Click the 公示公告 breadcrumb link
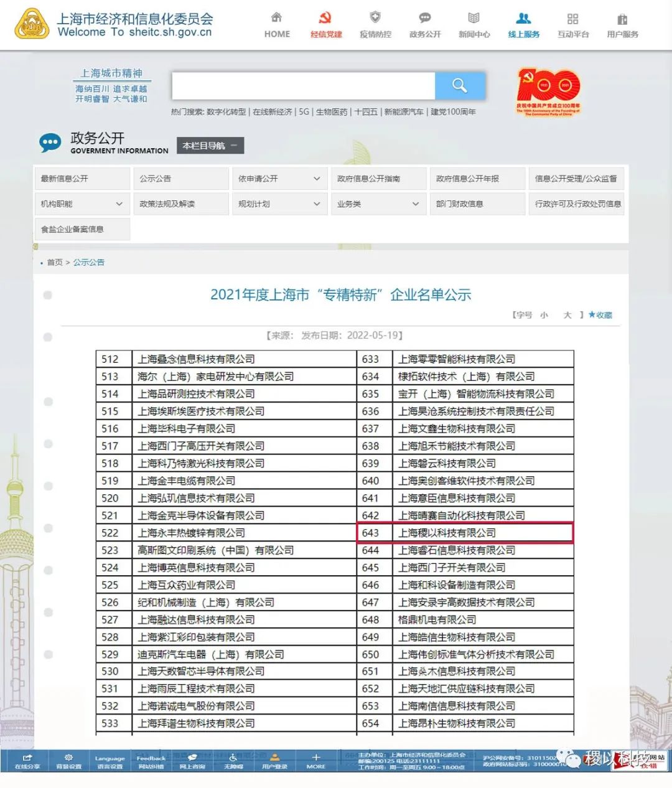672x788 pixels. (89, 263)
